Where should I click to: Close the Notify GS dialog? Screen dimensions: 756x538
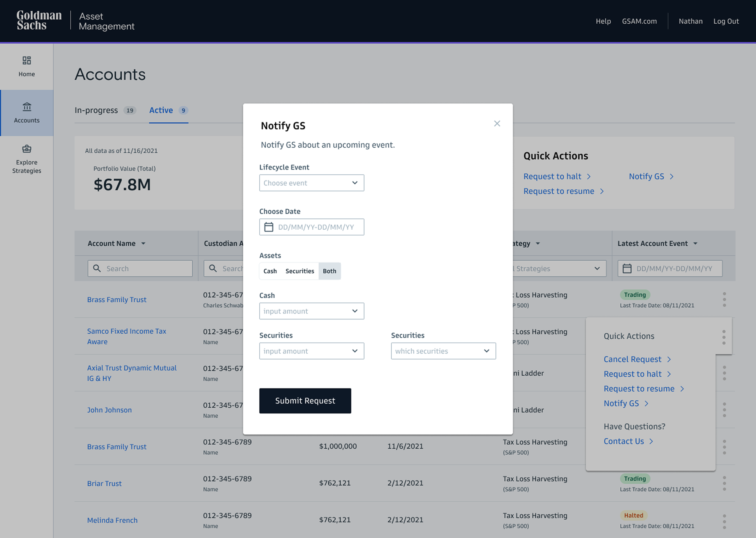coord(497,123)
